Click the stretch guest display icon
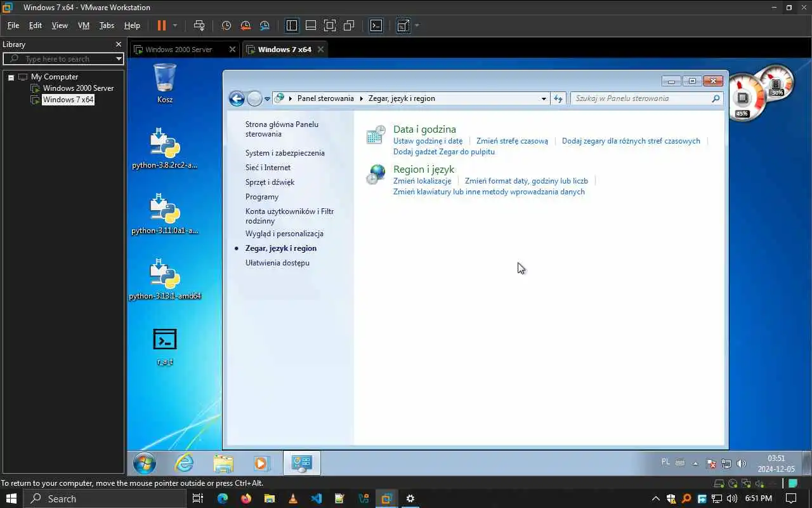Viewport: 812px width, 508px height. (x=403, y=25)
